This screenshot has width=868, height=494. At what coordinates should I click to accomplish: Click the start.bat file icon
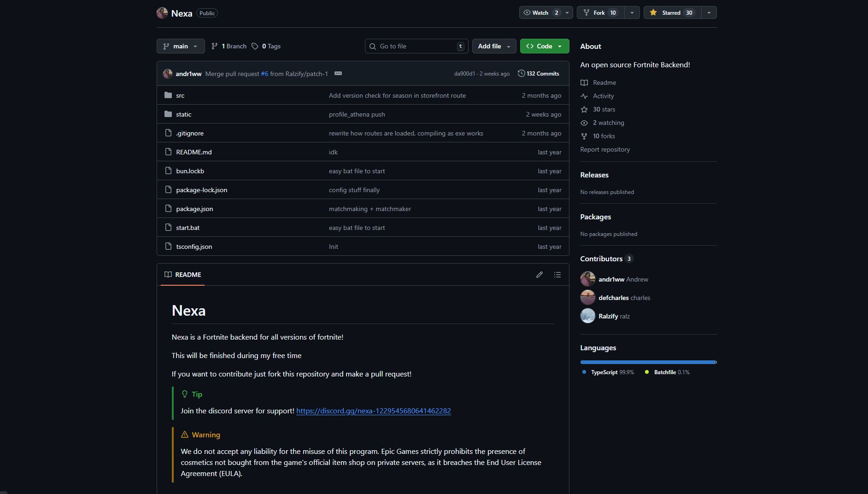click(x=168, y=228)
